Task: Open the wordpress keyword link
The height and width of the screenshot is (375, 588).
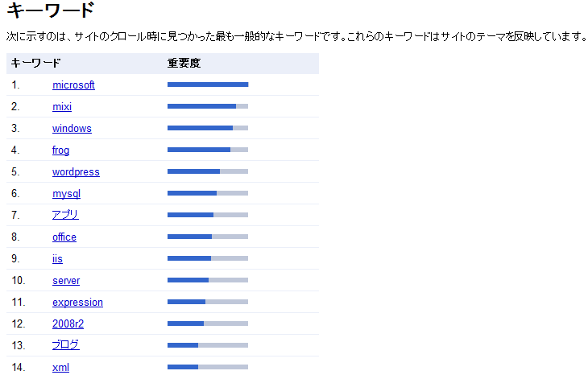Action: pos(76,171)
